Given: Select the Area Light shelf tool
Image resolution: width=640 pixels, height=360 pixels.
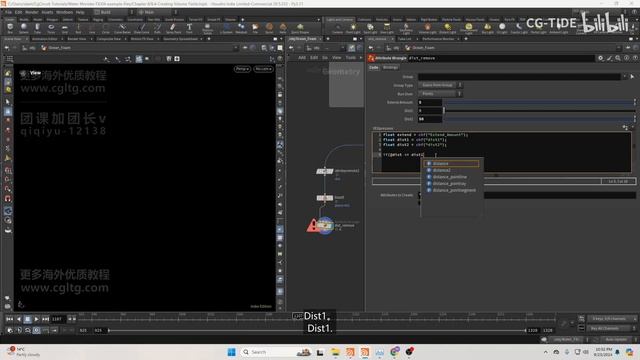Looking at the screenshot, I should 387,28.
